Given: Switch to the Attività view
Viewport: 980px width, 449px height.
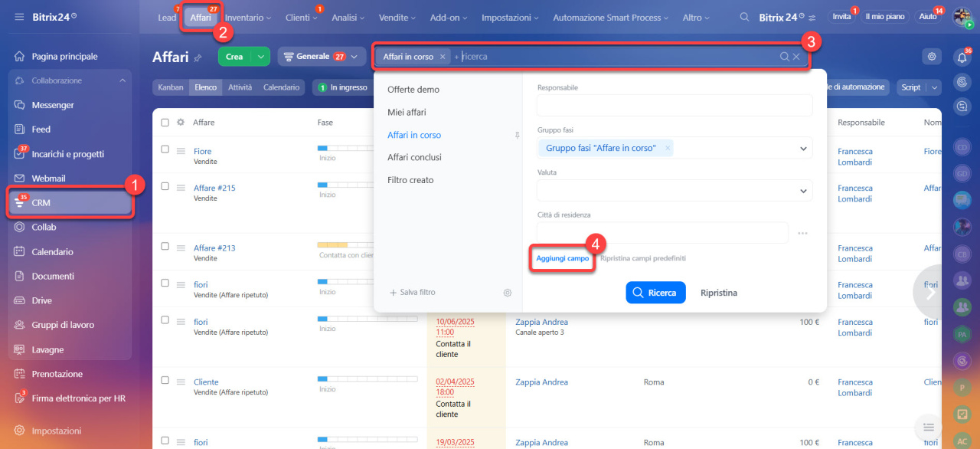Looking at the screenshot, I should tap(240, 87).
